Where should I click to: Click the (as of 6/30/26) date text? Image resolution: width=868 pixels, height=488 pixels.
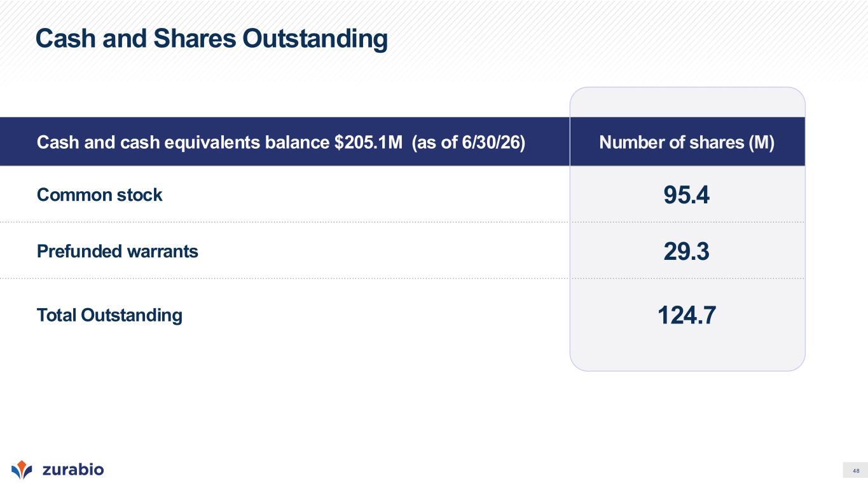[469, 142]
